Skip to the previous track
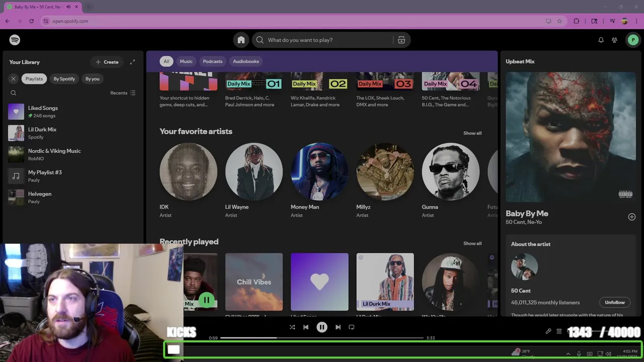Image resolution: width=644 pixels, height=362 pixels. 306,327
